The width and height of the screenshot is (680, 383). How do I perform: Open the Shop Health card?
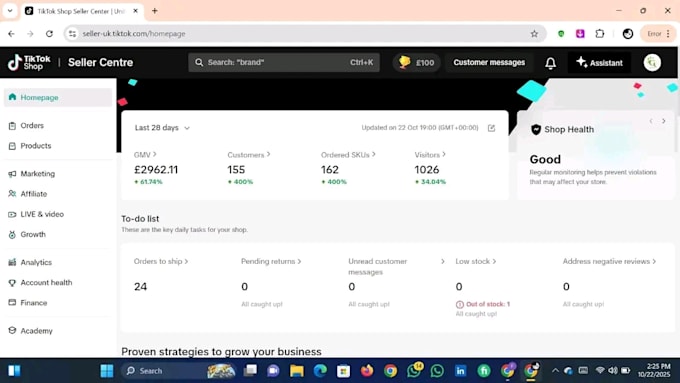coord(596,155)
